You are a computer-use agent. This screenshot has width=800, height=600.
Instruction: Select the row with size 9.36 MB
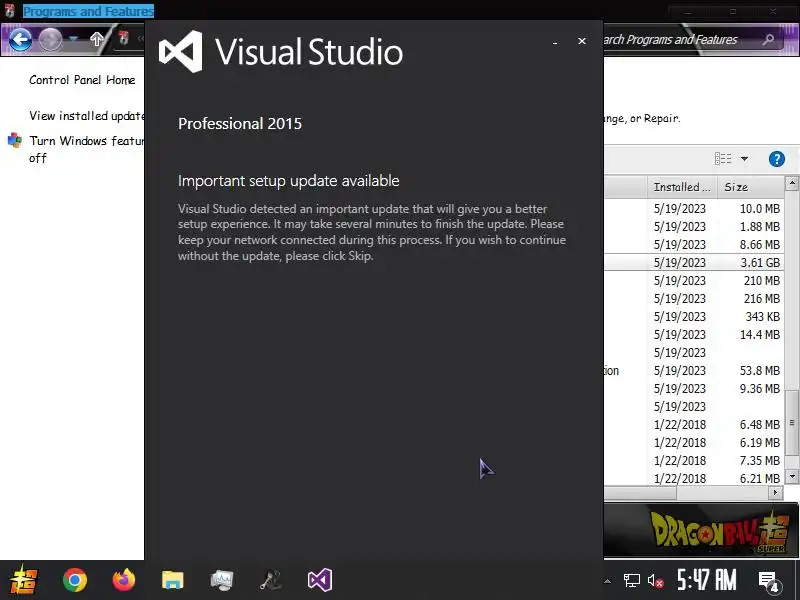pos(694,389)
